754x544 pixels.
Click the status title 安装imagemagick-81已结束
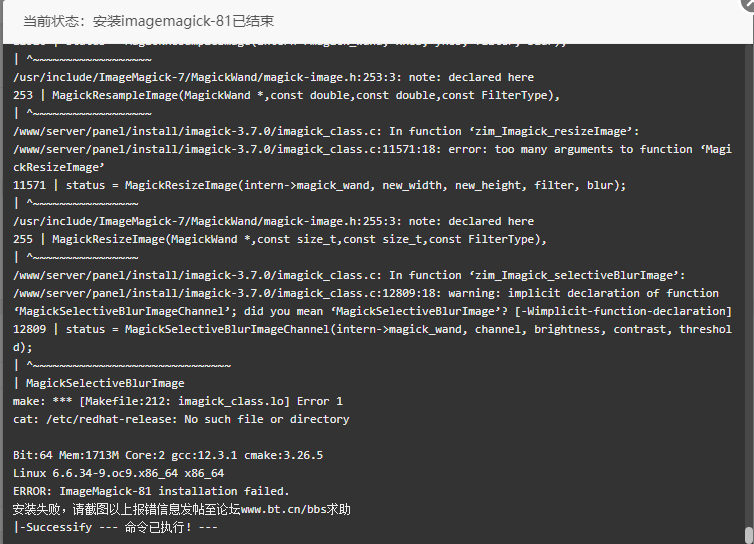tap(183, 21)
